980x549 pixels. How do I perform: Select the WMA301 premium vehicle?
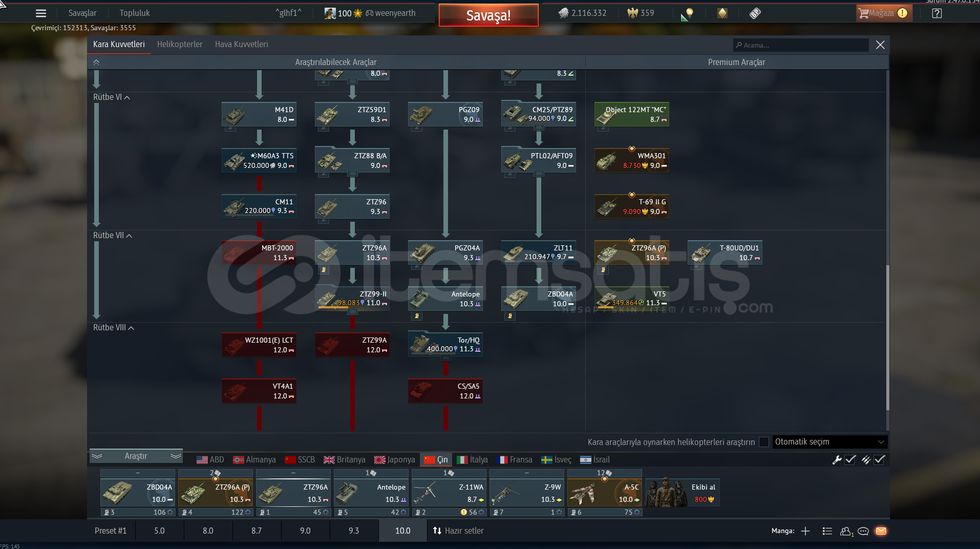click(632, 160)
